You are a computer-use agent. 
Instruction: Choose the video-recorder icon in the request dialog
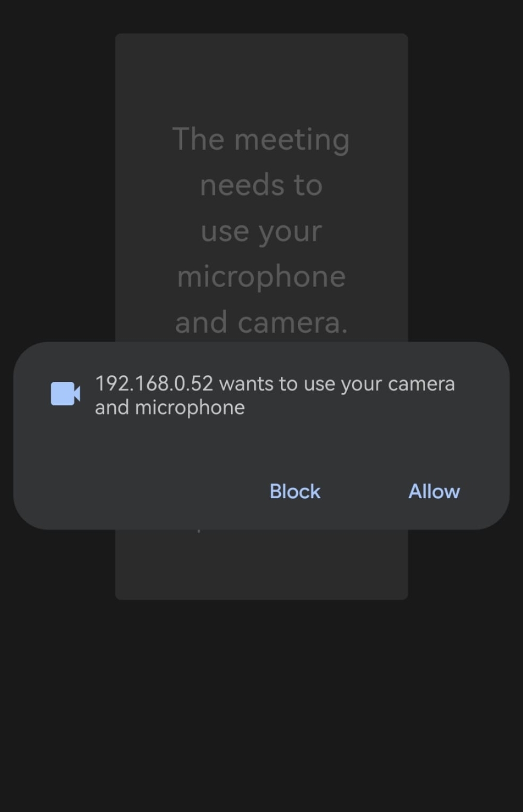click(x=64, y=394)
